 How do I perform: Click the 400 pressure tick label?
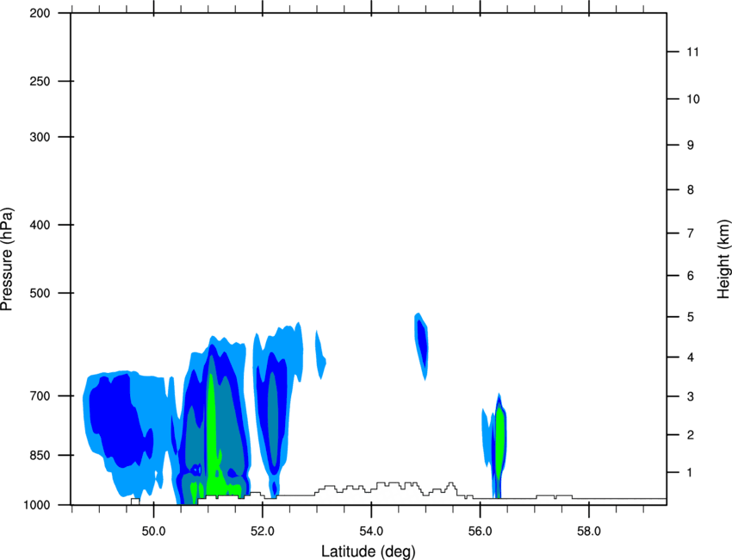[40, 225]
